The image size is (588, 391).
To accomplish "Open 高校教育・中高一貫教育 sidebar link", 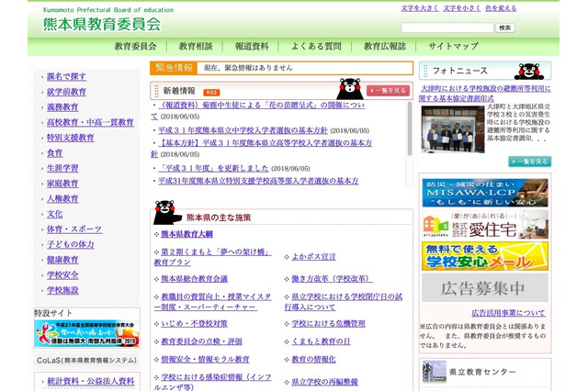I will coord(90,122).
